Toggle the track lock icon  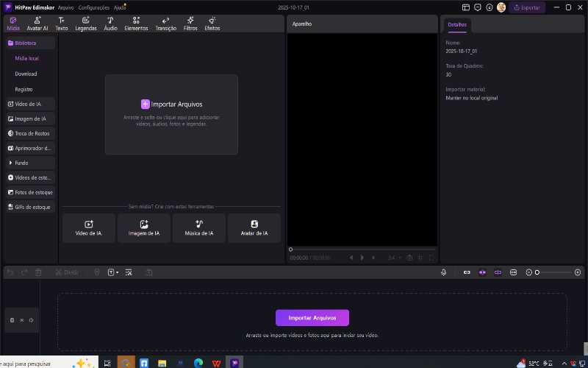pos(12,319)
